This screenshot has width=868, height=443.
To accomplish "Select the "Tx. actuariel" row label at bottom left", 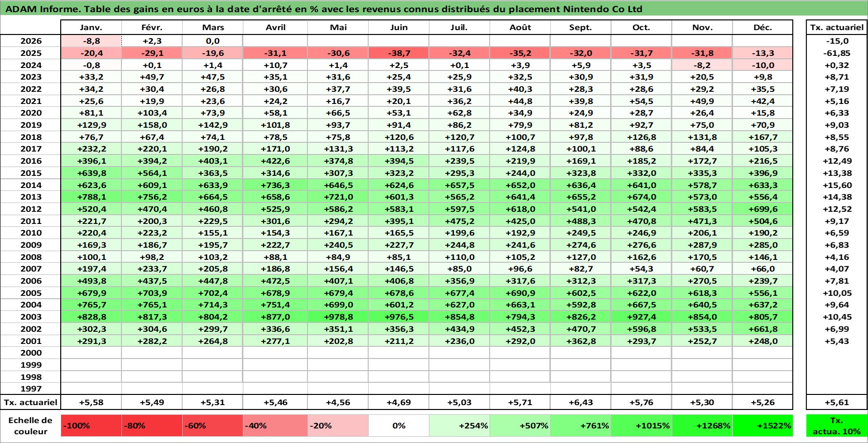I will coord(31,402).
